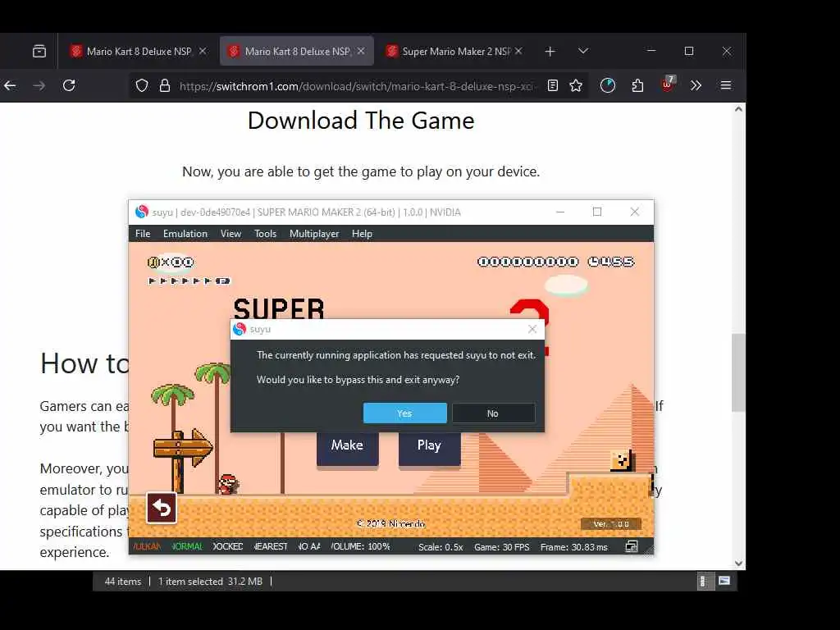
Task: Open the Firefox View icon left of the tabs
Action: coord(39,52)
